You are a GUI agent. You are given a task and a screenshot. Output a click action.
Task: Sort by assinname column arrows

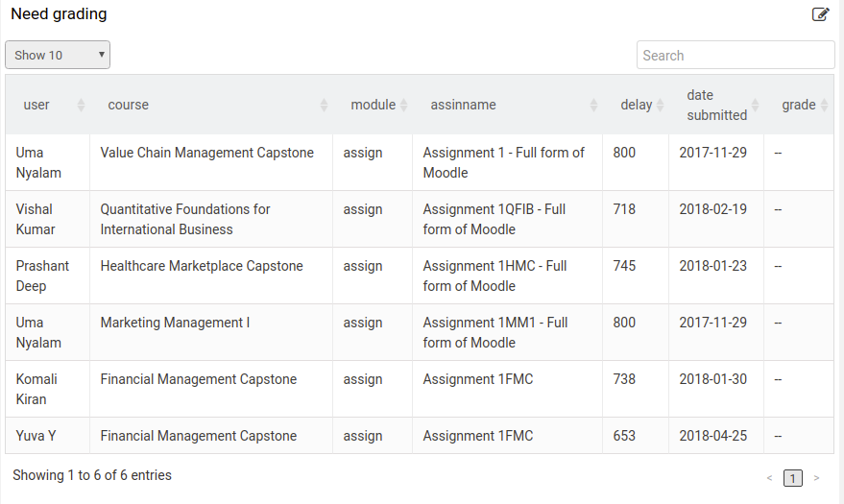pyautogui.click(x=593, y=105)
